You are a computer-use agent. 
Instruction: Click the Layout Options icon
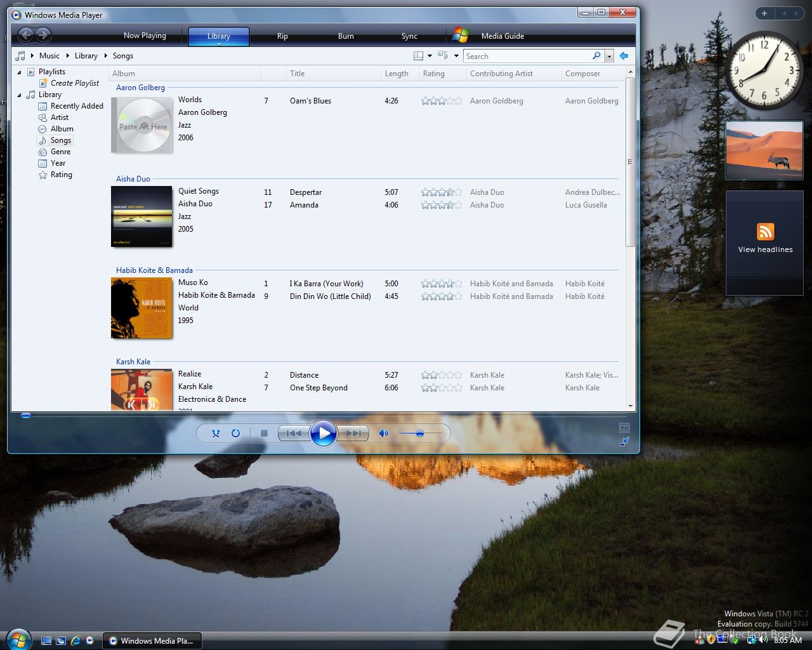pos(419,56)
